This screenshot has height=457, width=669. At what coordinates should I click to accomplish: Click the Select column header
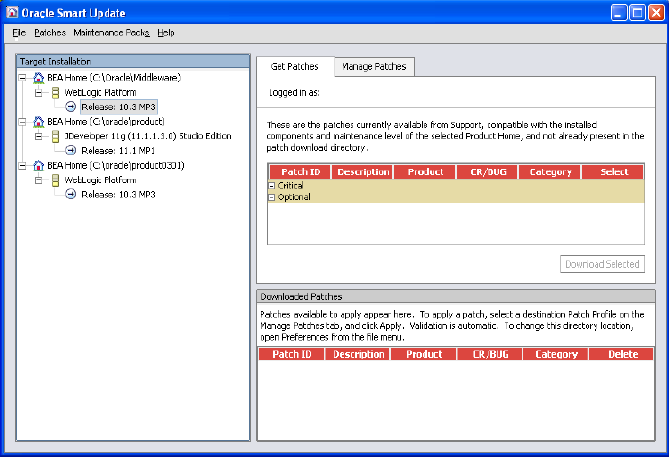tap(613, 172)
